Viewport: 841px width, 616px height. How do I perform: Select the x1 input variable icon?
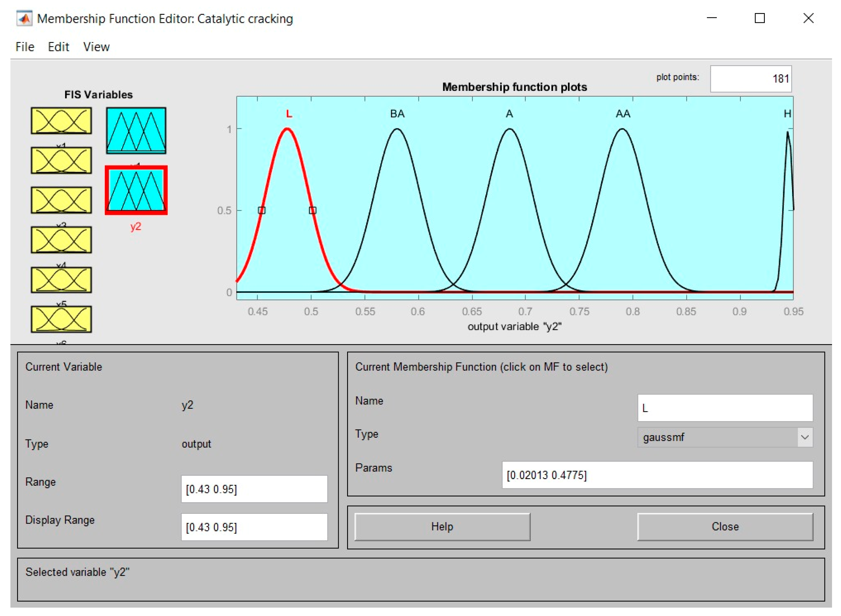(x=61, y=120)
